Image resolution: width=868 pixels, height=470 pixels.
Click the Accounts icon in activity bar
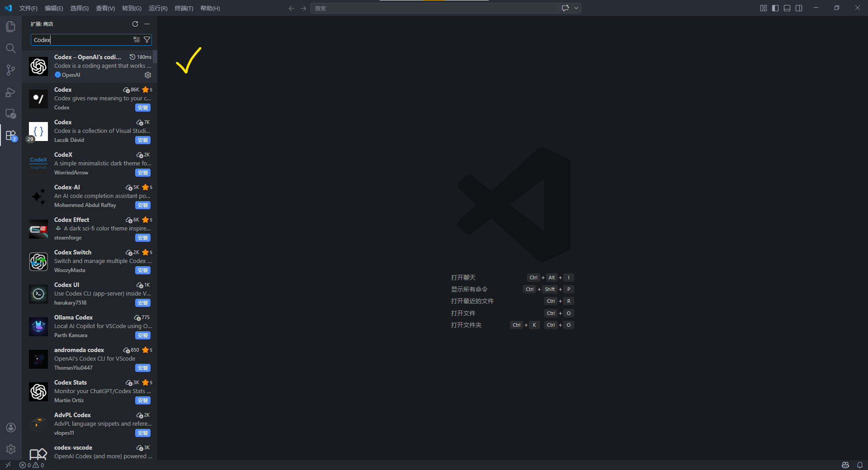11,428
